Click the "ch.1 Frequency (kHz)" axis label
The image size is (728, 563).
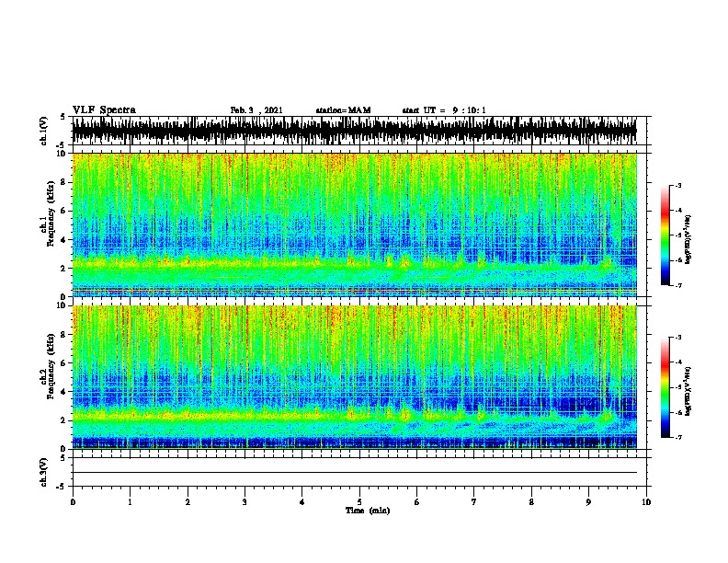(x=48, y=214)
